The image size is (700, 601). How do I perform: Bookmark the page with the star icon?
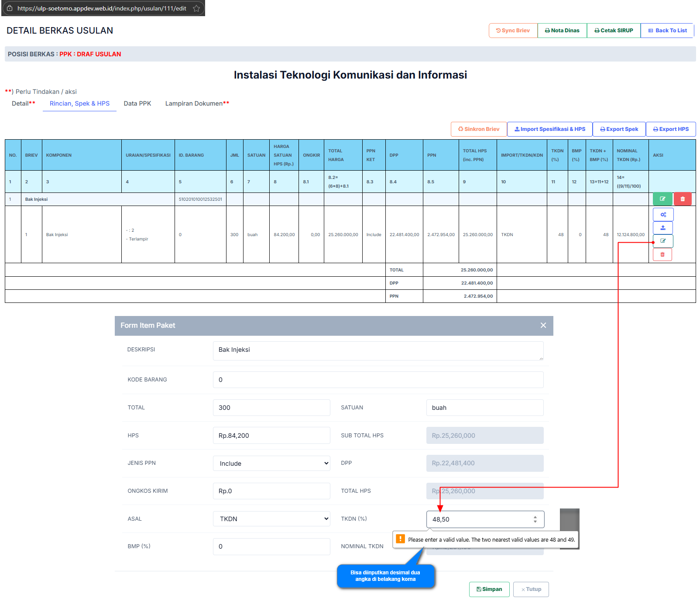tap(196, 8)
